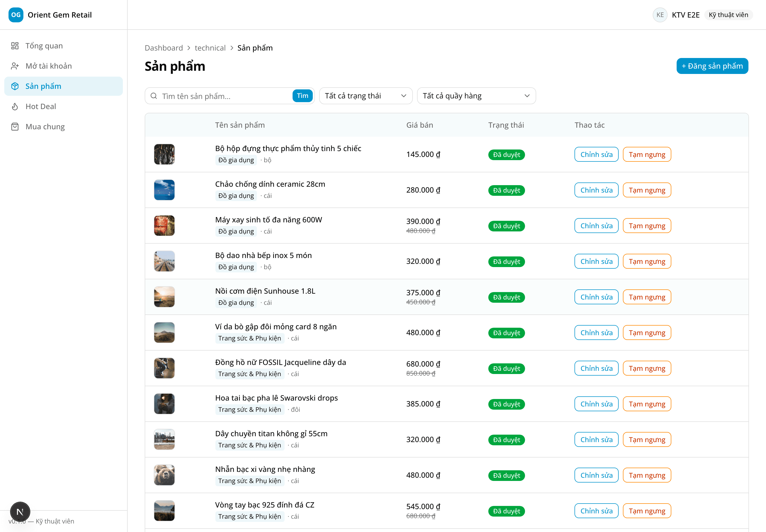Click the Tìm search button
The height and width of the screenshot is (532, 766).
pos(302,96)
